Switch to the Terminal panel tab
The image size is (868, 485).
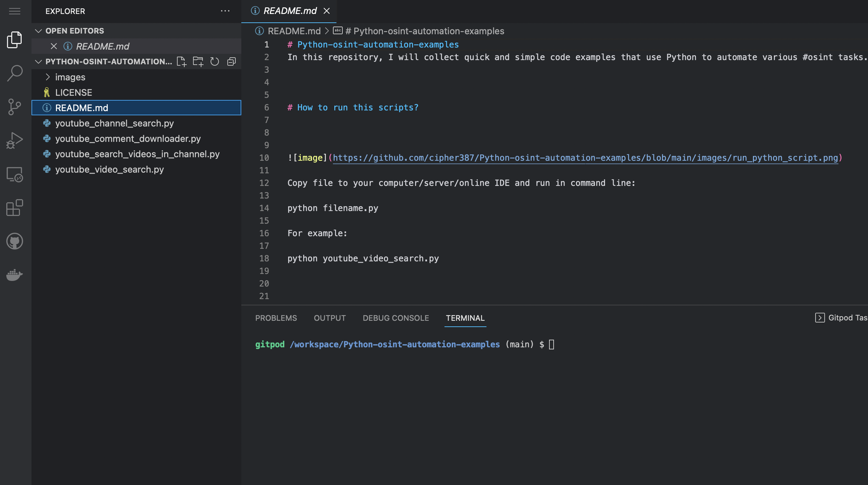(x=465, y=318)
